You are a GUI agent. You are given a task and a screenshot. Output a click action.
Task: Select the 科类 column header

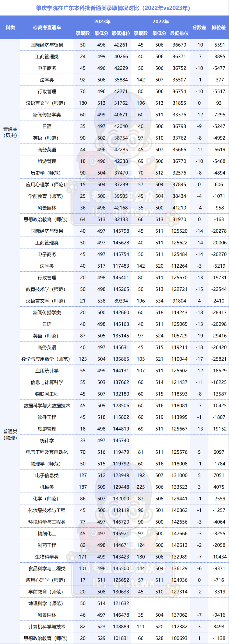[x=10, y=28]
